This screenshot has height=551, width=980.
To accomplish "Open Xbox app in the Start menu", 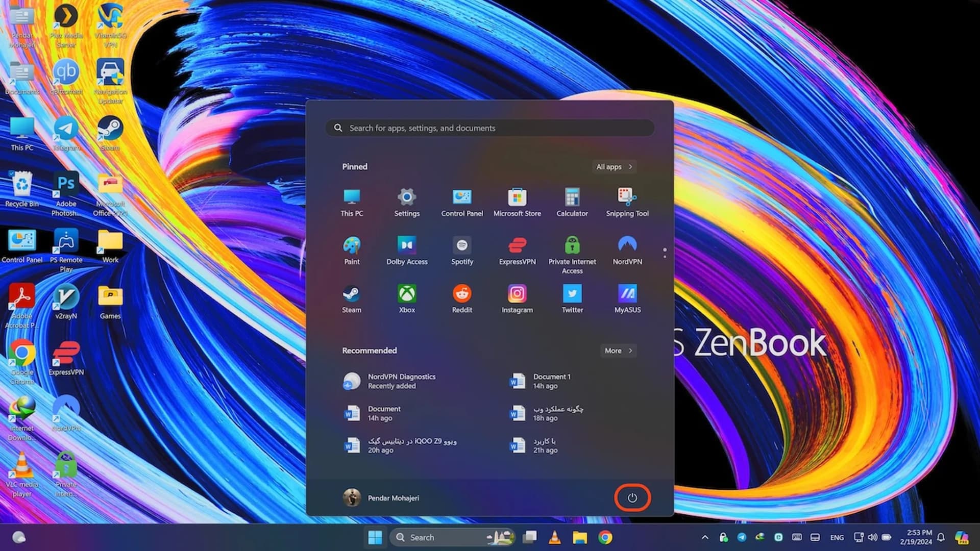I will [406, 299].
